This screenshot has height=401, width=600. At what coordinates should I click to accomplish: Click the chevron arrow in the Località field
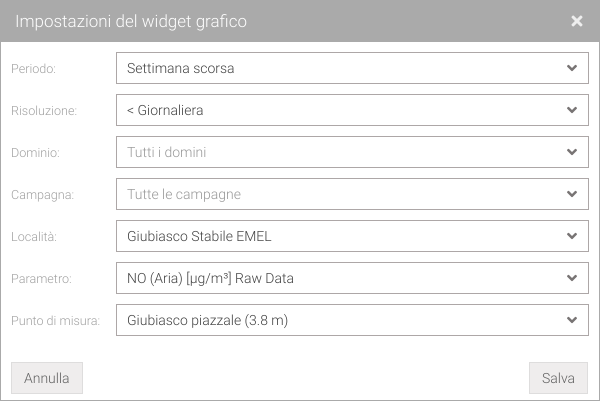571,236
